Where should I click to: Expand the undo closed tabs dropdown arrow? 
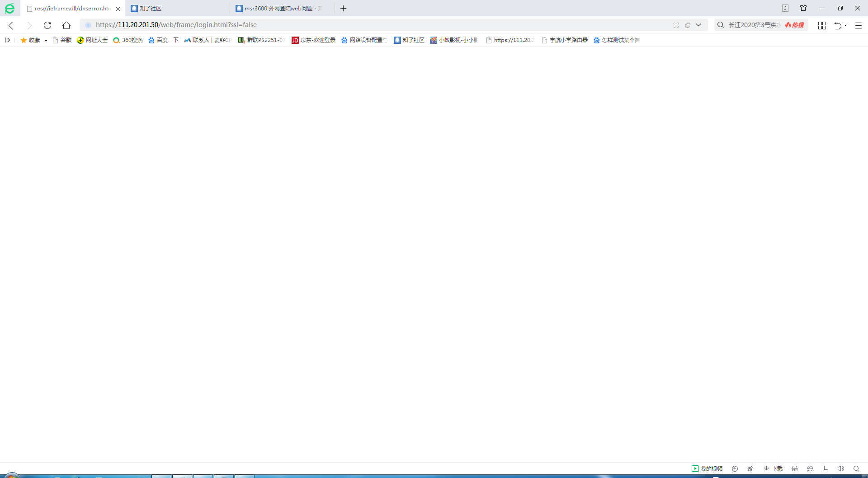845,25
